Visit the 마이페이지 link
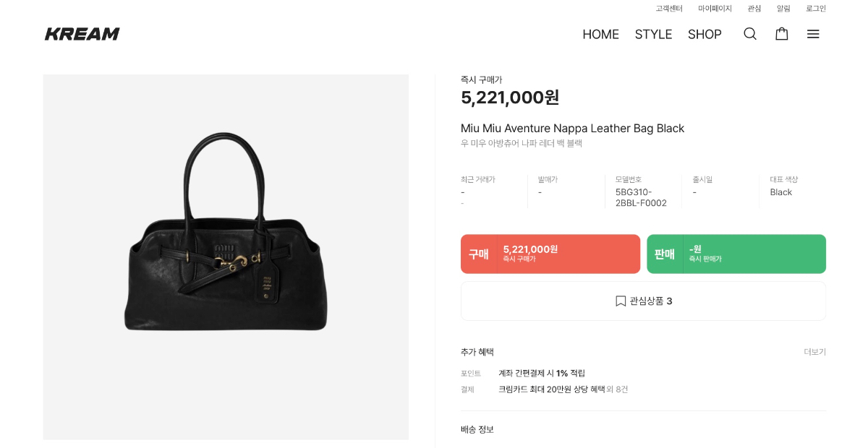Screen dimensions: 868x448 click(x=715, y=9)
